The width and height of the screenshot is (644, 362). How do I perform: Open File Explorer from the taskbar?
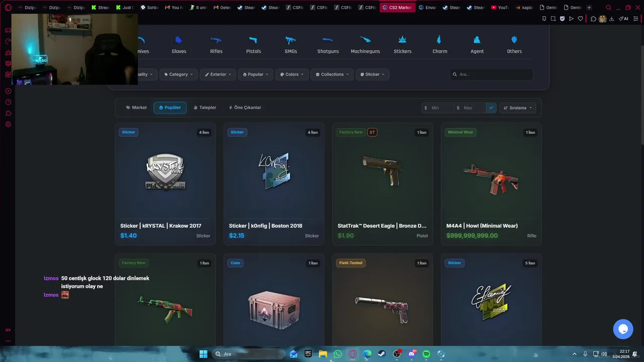(x=323, y=354)
